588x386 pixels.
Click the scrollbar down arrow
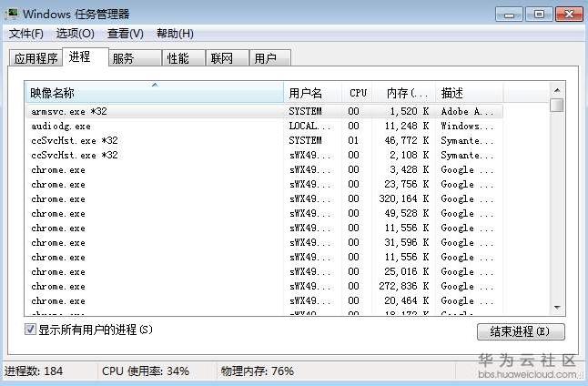[x=557, y=308]
